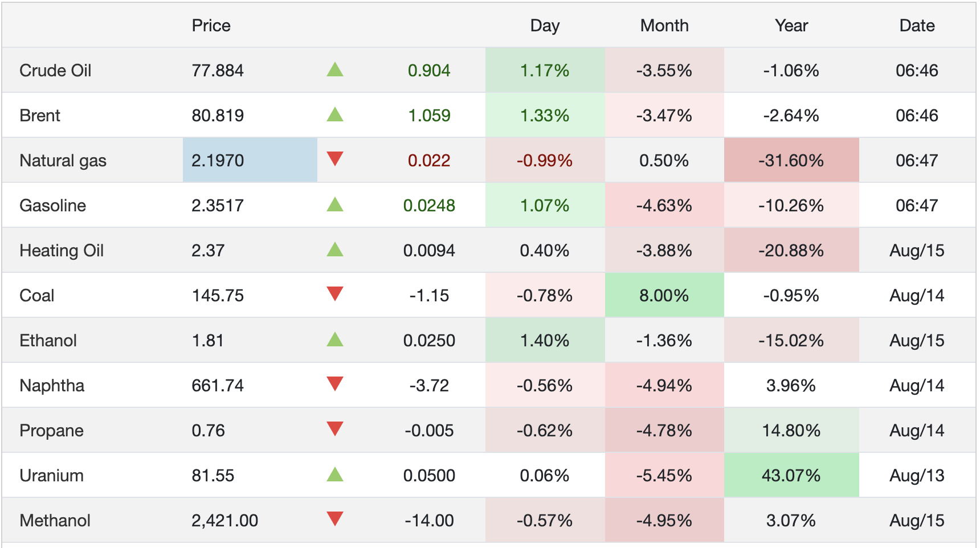Open the Naphtha commodity link
The height and width of the screenshot is (548, 980).
coord(52,386)
